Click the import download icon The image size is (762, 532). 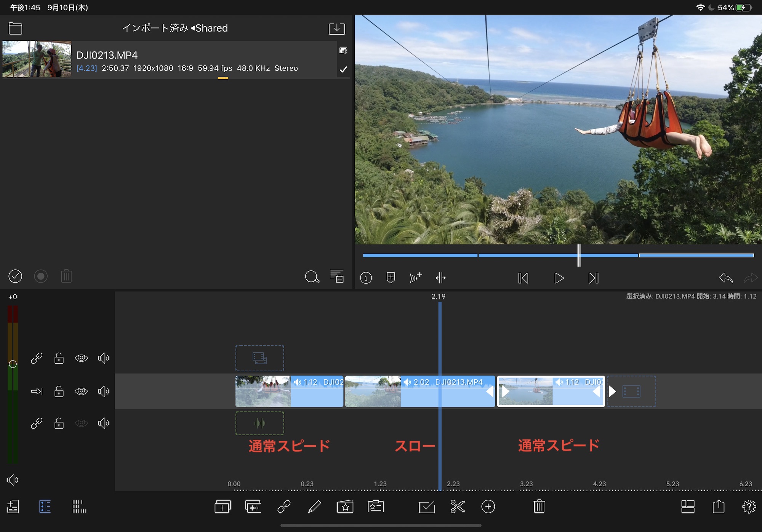[x=337, y=29]
